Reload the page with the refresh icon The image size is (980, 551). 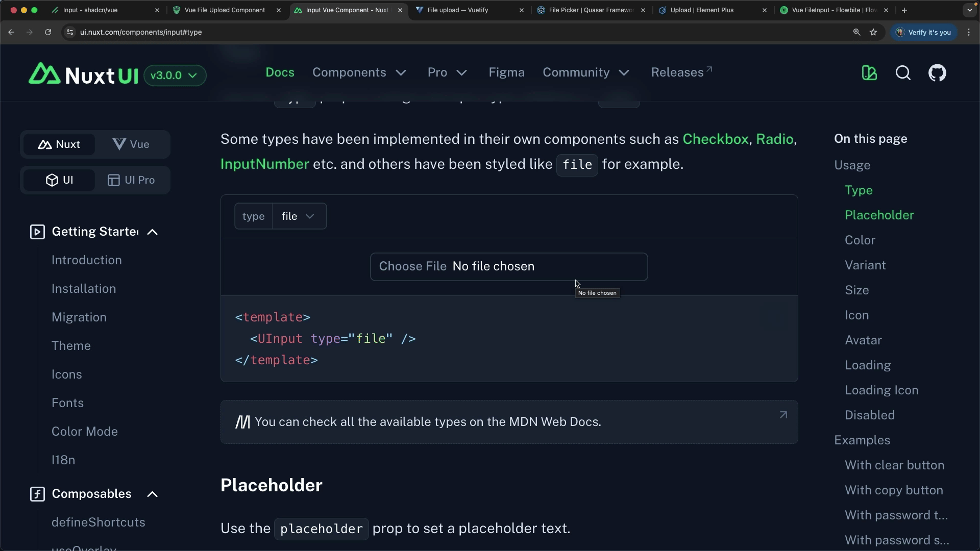click(x=48, y=32)
